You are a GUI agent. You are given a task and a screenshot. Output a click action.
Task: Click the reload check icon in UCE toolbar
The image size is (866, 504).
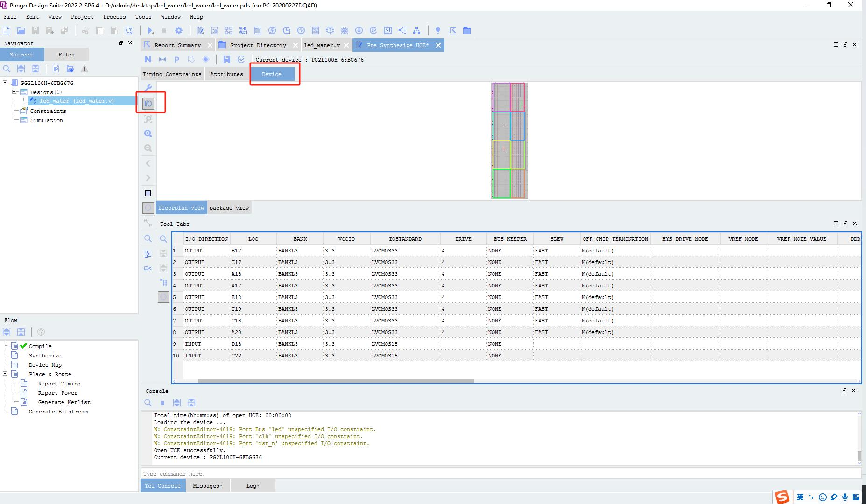point(241,59)
